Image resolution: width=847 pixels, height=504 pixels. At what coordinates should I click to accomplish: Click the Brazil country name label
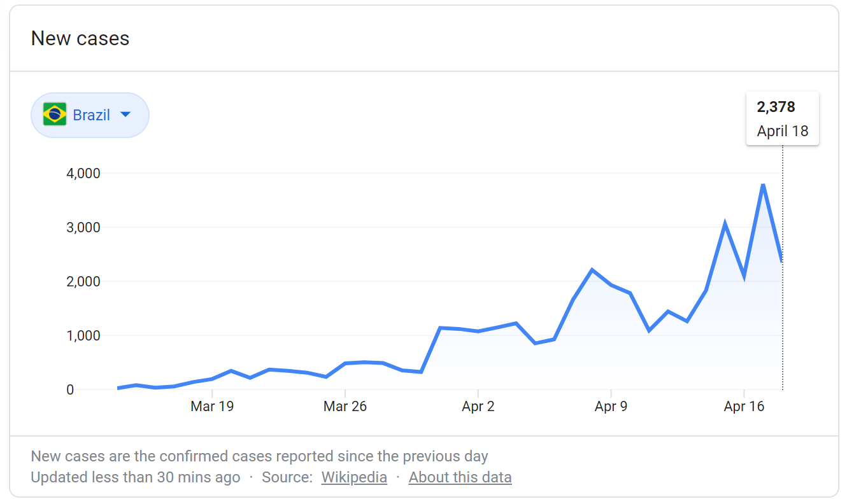[x=91, y=115]
